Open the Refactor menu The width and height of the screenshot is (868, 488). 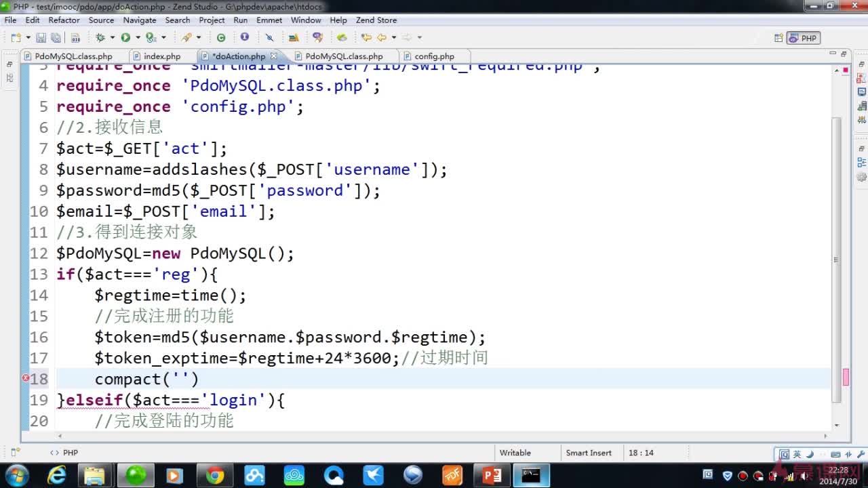64,20
